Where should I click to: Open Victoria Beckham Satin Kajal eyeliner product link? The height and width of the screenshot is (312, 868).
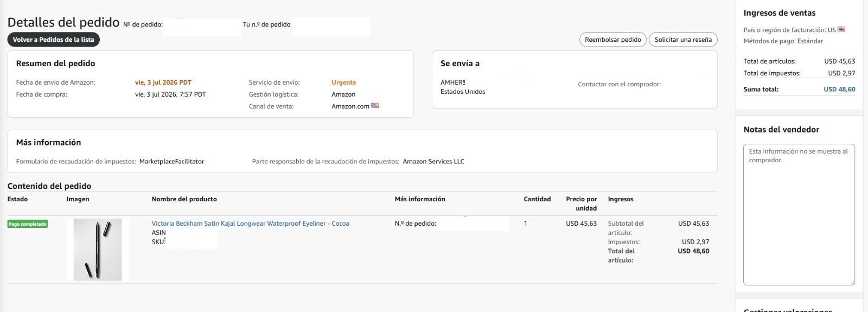tap(250, 224)
